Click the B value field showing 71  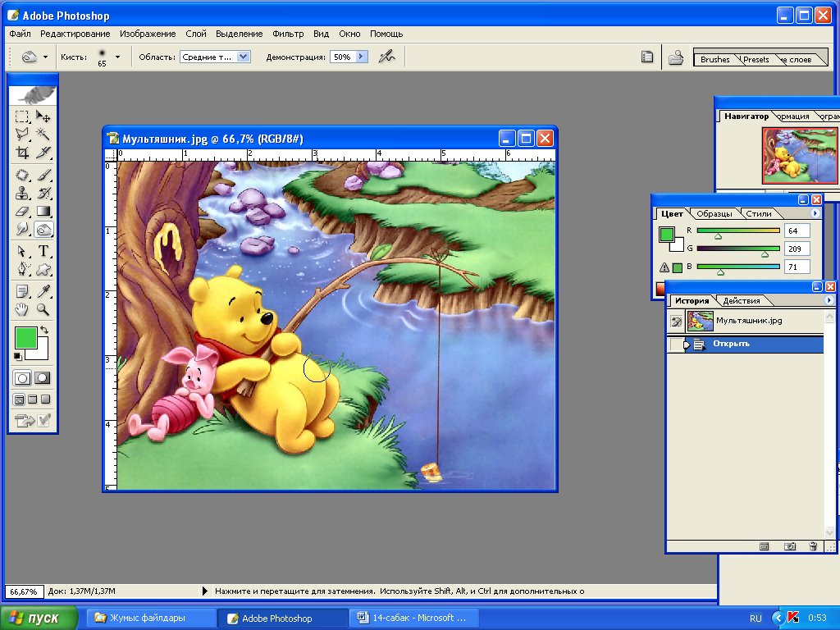[797, 267]
